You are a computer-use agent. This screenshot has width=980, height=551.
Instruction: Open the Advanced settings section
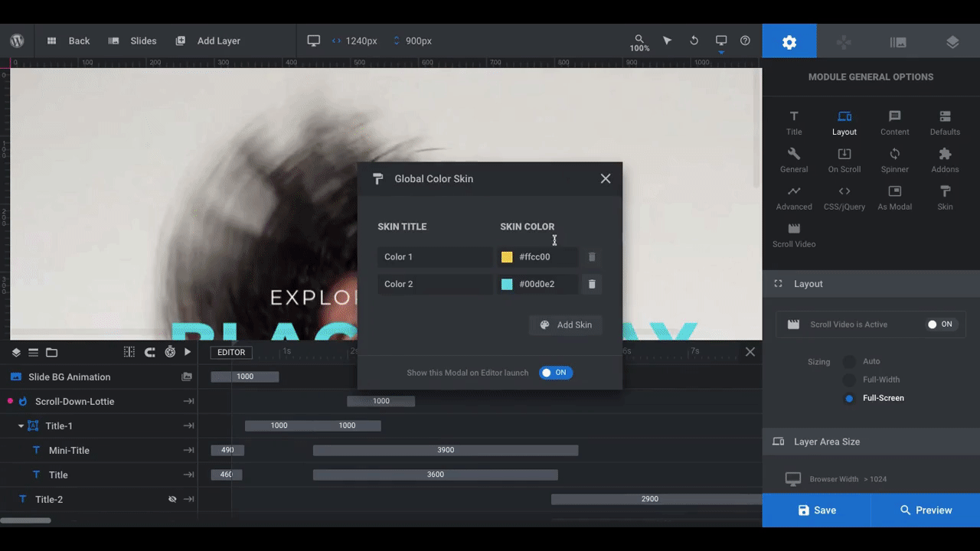coord(794,197)
